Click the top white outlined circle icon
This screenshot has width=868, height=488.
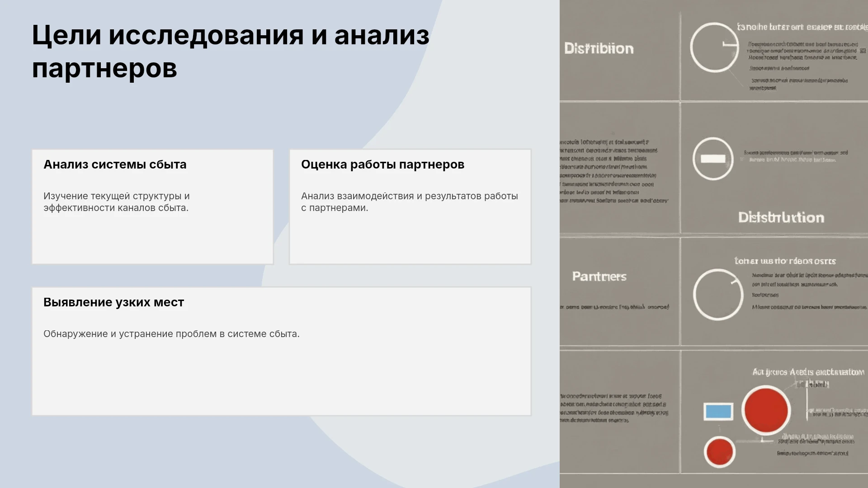pyautogui.click(x=714, y=47)
